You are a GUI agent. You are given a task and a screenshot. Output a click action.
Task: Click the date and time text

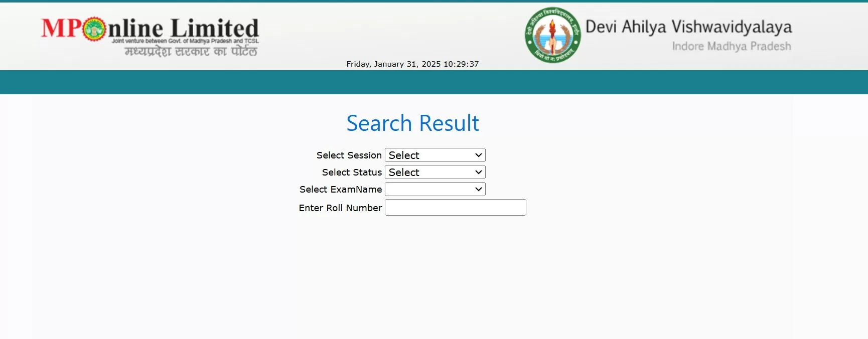pos(412,64)
